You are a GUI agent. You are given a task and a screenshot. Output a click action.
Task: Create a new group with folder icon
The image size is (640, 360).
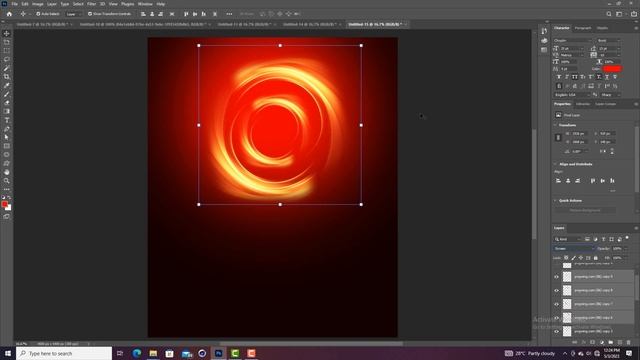pyautogui.click(x=611, y=342)
